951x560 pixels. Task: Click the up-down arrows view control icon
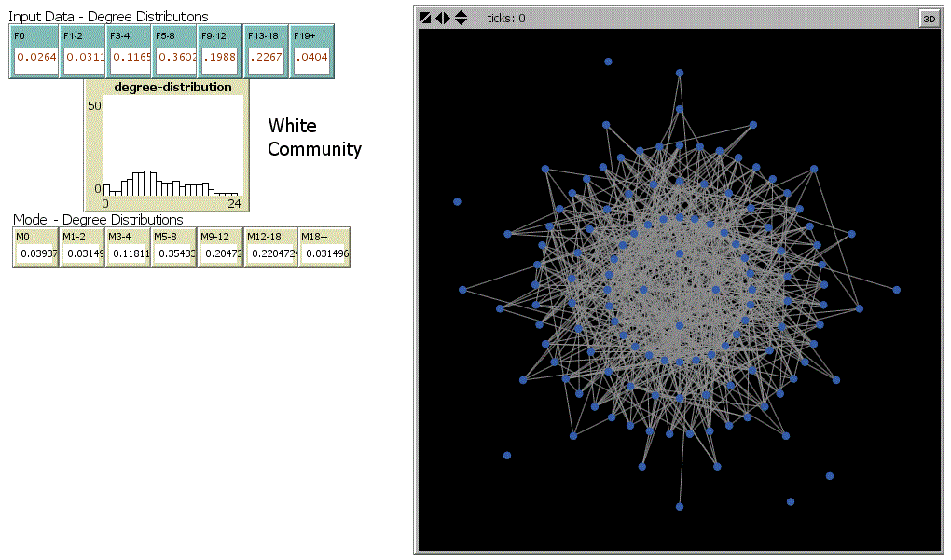[461, 18]
